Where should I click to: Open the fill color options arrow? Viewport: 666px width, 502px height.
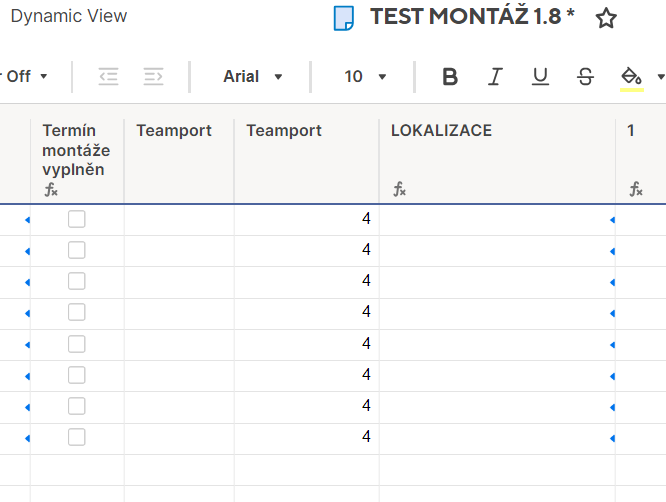tap(660, 77)
